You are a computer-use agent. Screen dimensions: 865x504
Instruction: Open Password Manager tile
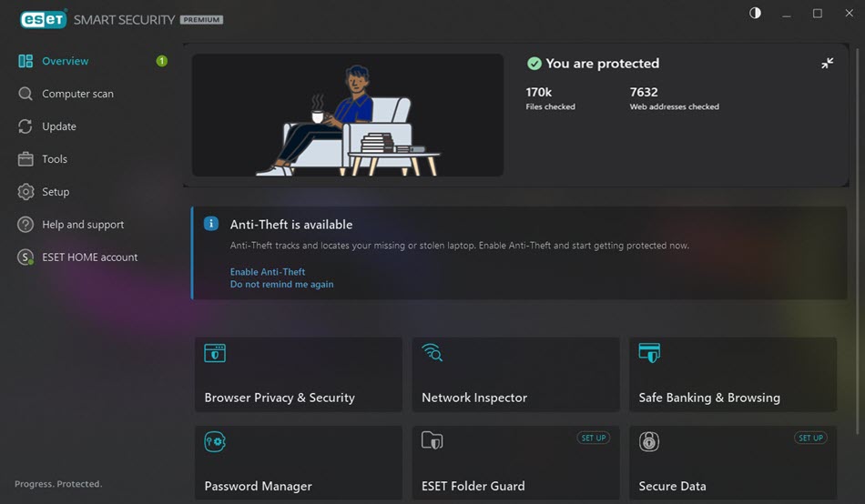(x=299, y=463)
